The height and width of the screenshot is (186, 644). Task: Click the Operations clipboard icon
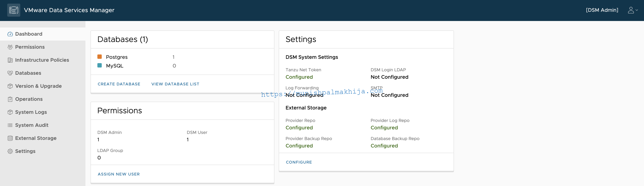[10, 99]
